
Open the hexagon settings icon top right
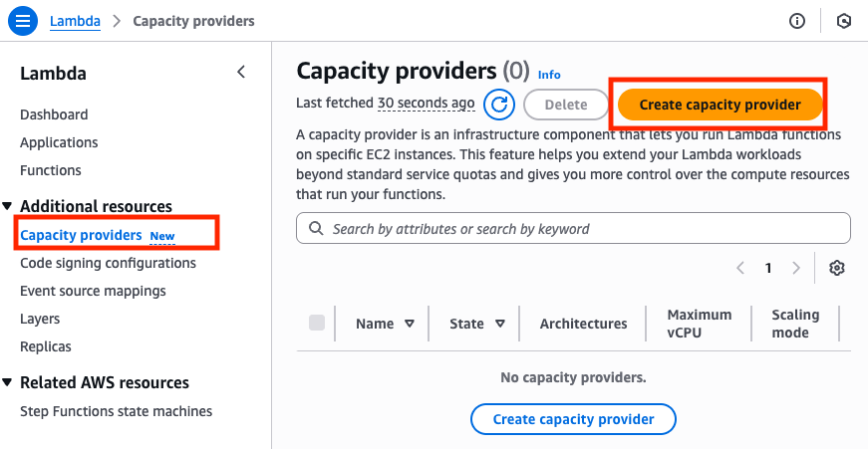(x=844, y=21)
